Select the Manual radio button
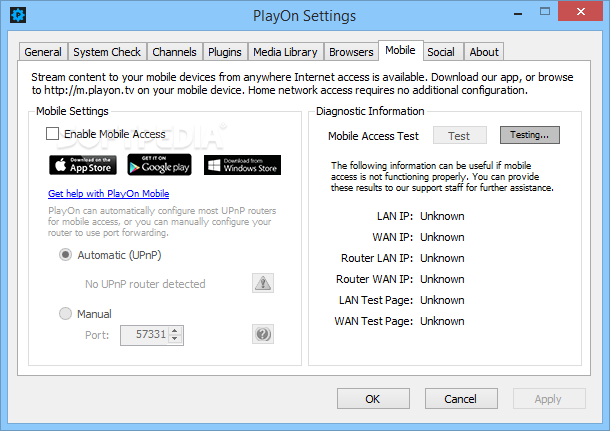 pos(65,314)
